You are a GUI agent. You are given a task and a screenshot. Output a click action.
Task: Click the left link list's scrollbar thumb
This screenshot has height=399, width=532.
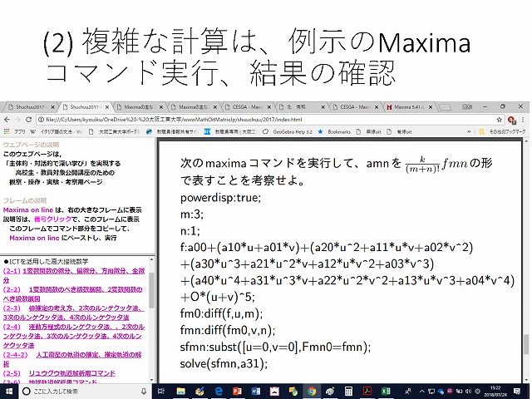pos(151,290)
